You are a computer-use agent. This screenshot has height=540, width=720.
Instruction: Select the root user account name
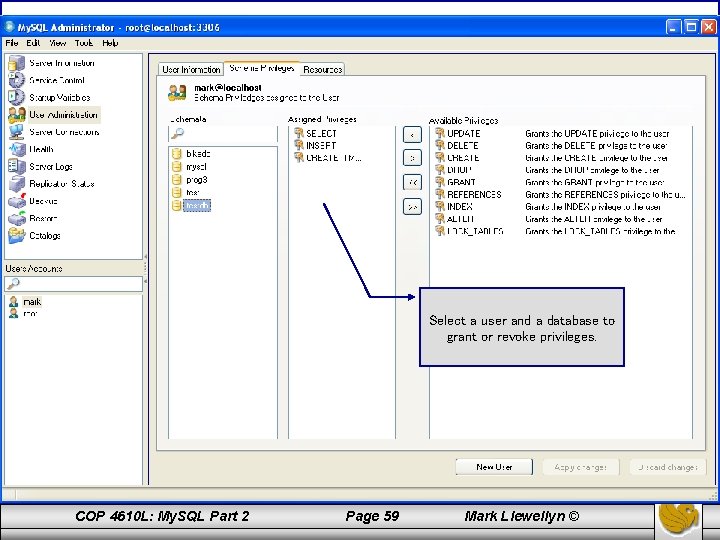(x=30, y=314)
